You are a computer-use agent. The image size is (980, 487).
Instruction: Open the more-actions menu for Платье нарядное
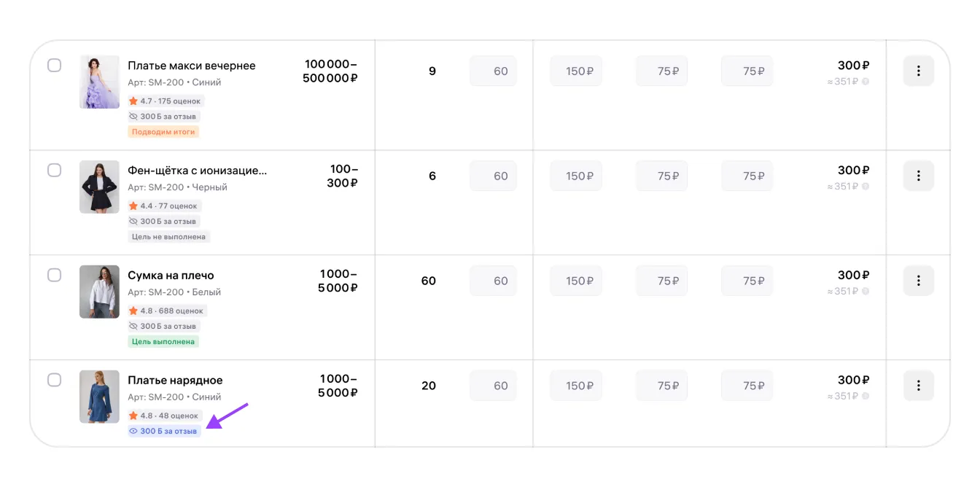pos(918,386)
